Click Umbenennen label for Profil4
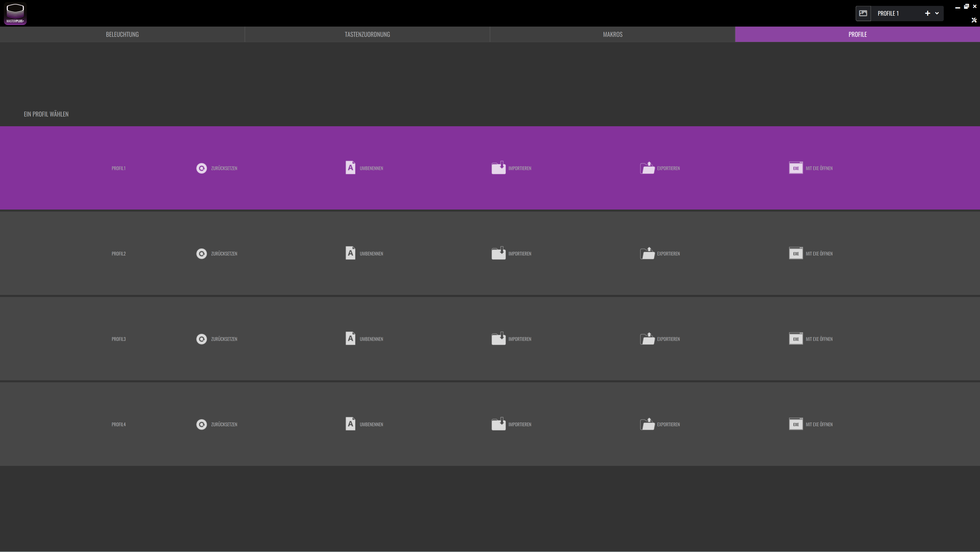Viewport: 980px width, 552px height. point(371,424)
